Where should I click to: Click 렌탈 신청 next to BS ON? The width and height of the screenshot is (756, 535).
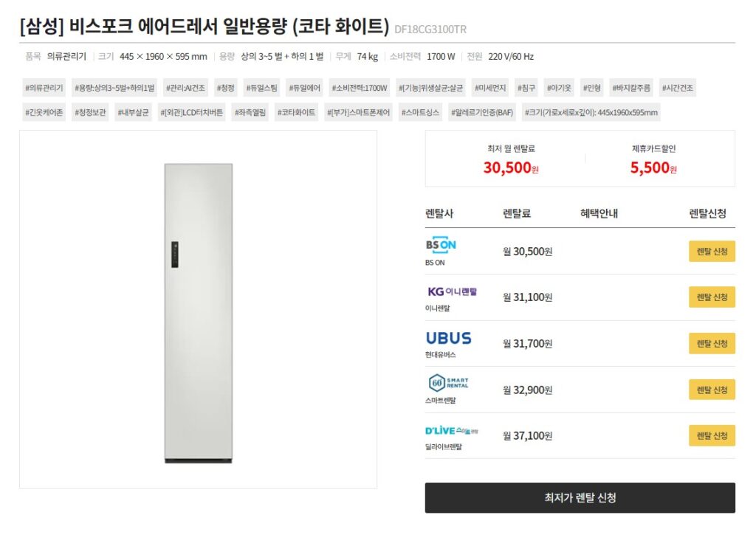point(711,251)
